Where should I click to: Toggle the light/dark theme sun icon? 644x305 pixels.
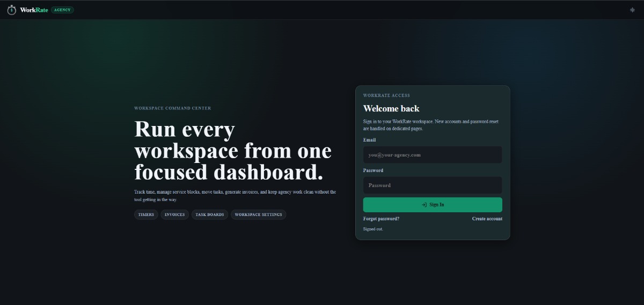[x=632, y=10]
